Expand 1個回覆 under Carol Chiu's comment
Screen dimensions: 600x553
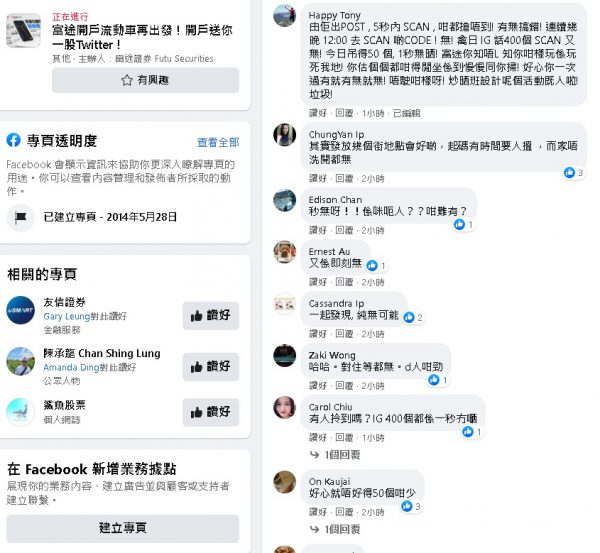pyautogui.click(x=336, y=455)
